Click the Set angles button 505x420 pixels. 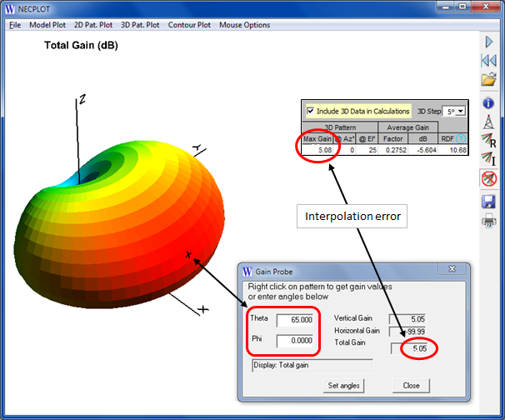343,386
